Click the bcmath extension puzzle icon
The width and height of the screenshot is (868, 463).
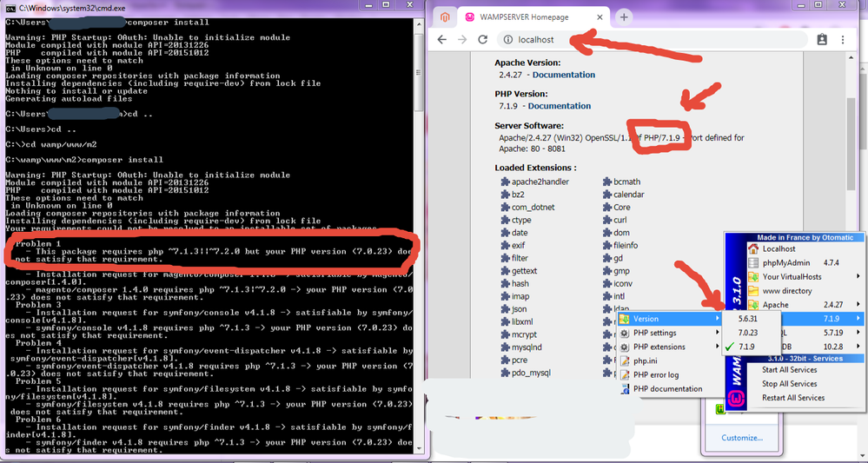coord(607,182)
